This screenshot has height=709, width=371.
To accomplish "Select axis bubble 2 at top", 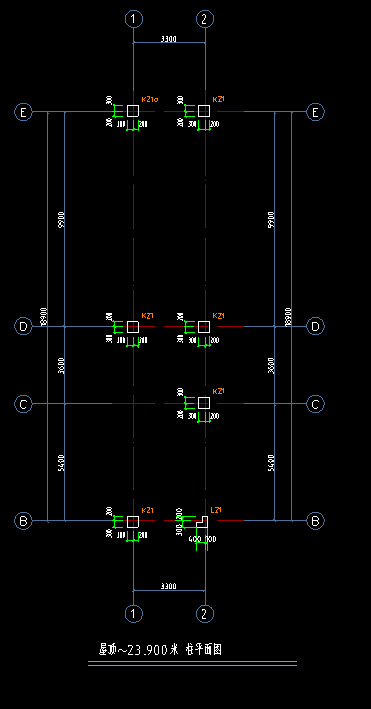I will coord(205,19).
